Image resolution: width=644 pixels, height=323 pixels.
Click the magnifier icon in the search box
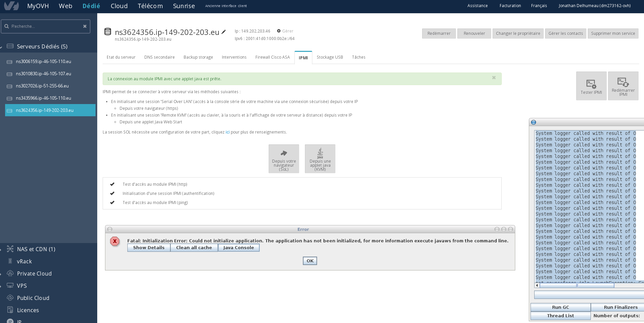(x=6, y=26)
